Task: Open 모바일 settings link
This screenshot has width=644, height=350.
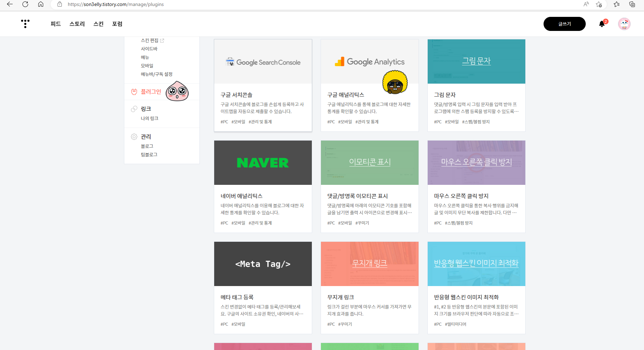Action: point(147,66)
